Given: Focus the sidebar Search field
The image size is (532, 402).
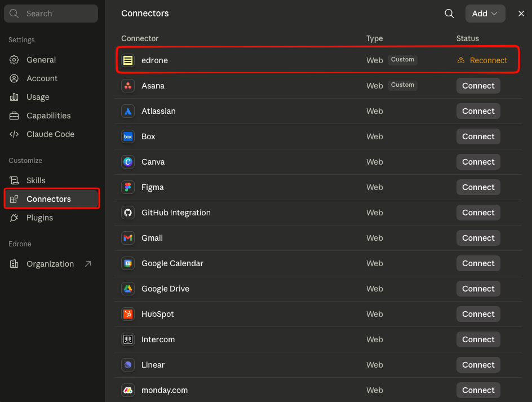Looking at the screenshot, I should coord(51,14).
